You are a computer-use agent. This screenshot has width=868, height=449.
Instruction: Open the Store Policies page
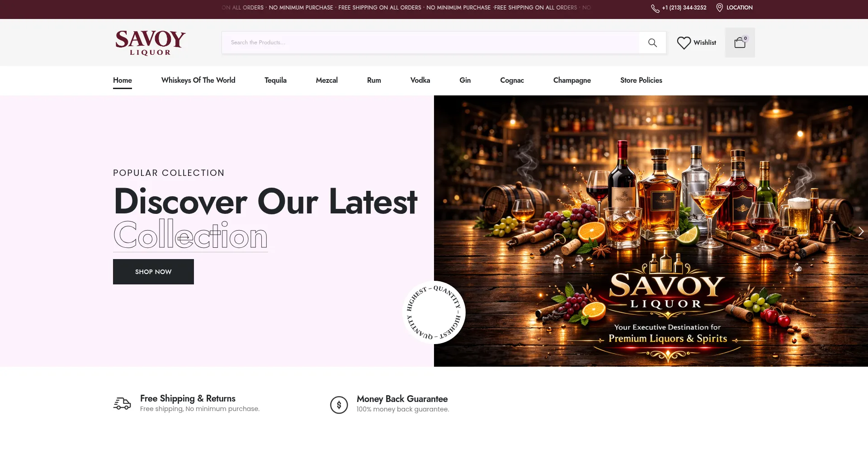[x=641, y=80]
